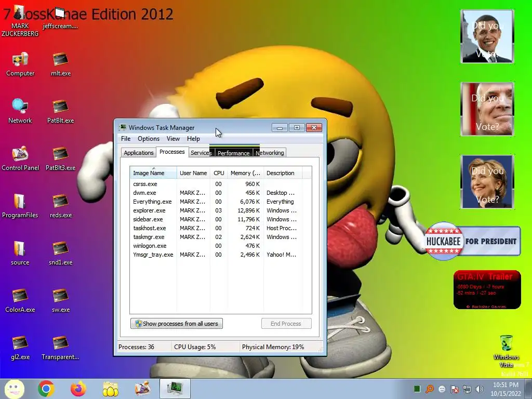Open the Help menu in Task Manager
Image resolution: width=532 pixels, height=399 pixels.
pyautogui.click(x=193, y=138)
